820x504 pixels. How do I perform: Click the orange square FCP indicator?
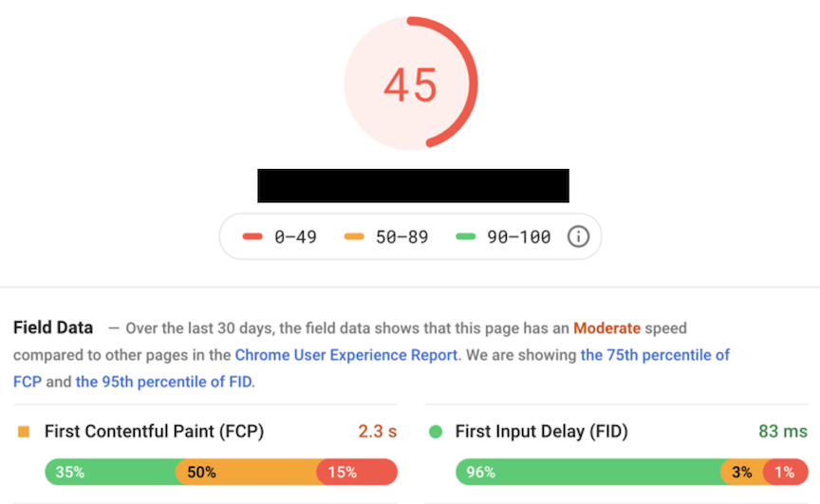pos(24,432)
